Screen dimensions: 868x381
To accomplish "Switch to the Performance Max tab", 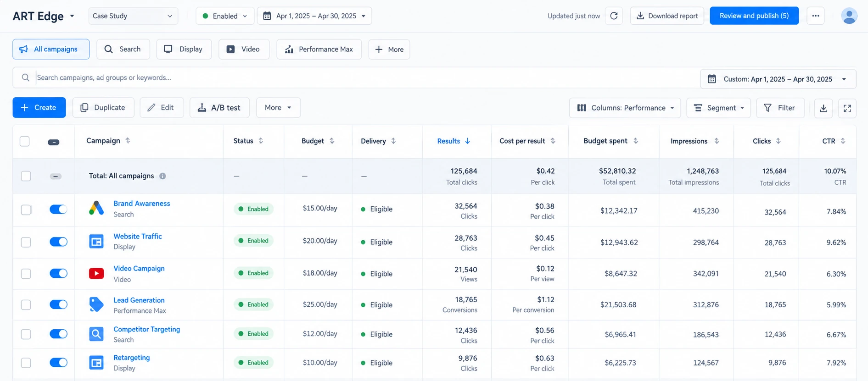I will 319,49.
